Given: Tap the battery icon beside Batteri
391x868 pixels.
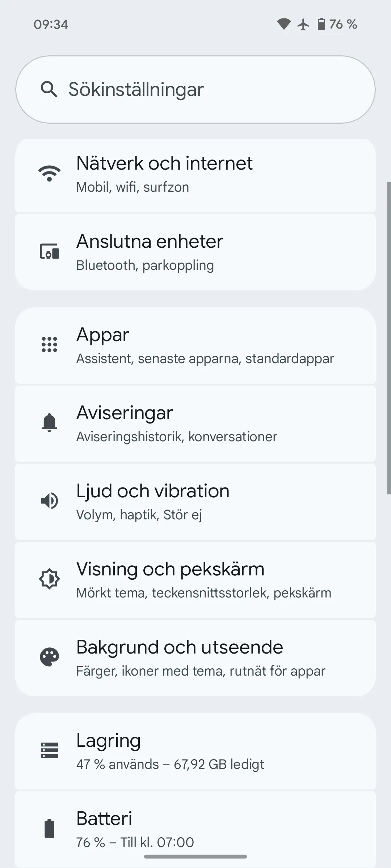Looking at the screenshot, I should pyautogui.click(x=49, y=828).
